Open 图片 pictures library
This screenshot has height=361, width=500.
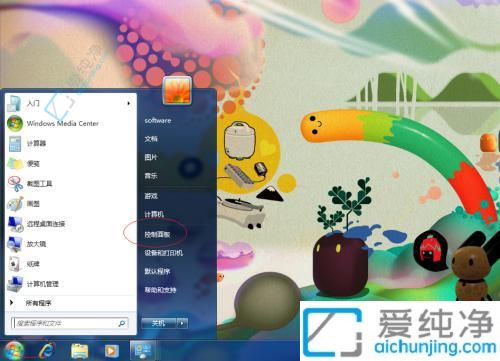pos(151,157)
